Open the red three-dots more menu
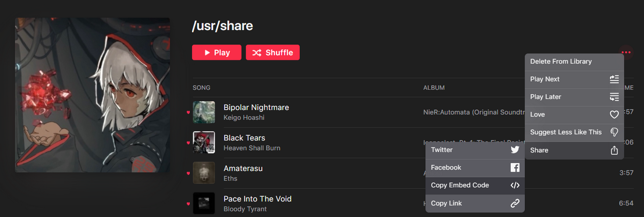644x217 pixels. click(626, 52)
